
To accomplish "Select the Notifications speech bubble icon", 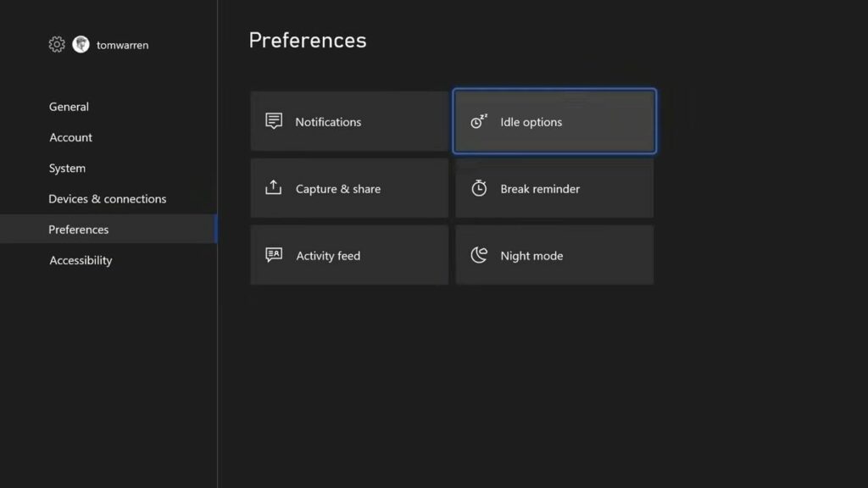I will (x=273, y=121).
